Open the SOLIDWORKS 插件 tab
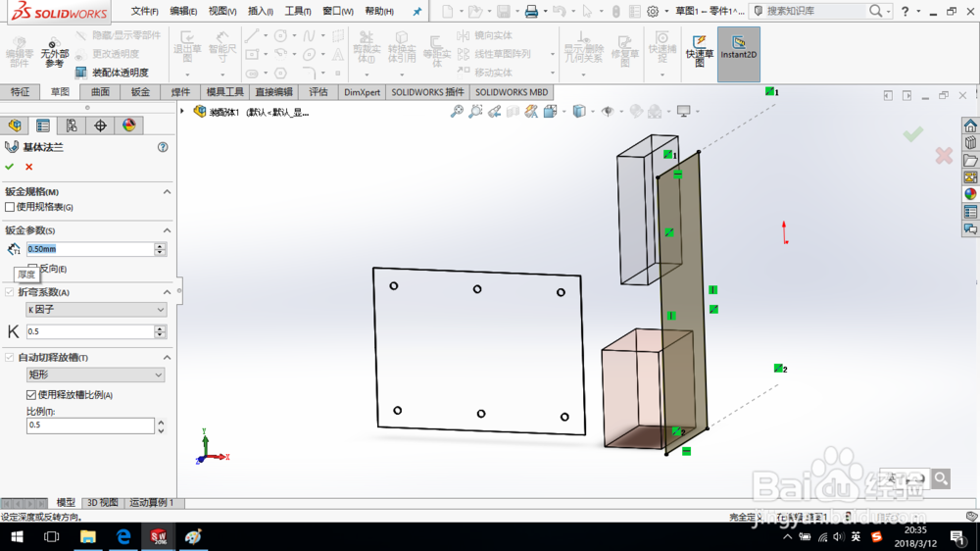The image size is (980, 551). (x=427, y=92)
